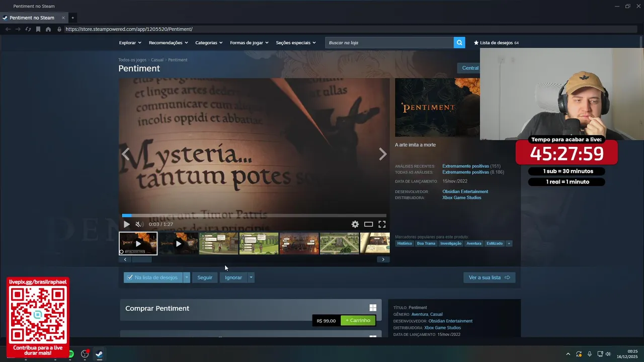Click the blue search magnifier button

tap(459, 43)
